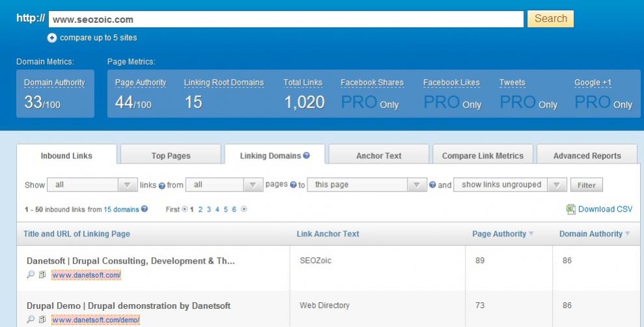Click the Excel icon beside Download CSV
This screenshot has height=327, width=644.
(x=570, y=209)
